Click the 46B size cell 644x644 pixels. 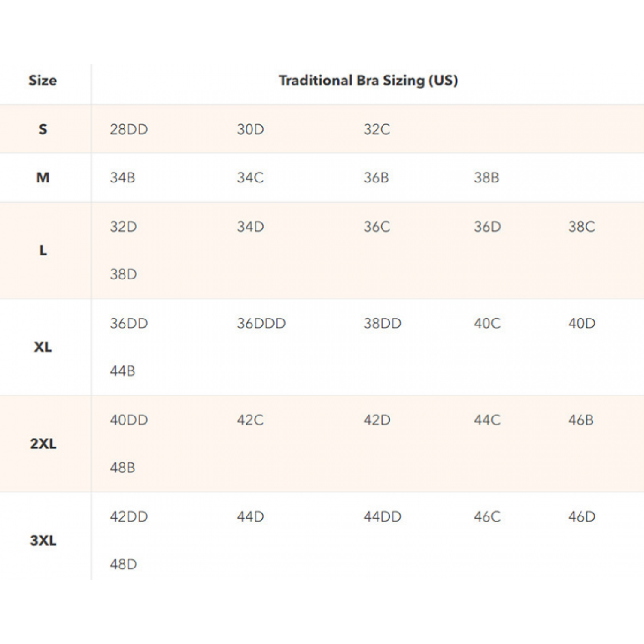pos(581,420)
